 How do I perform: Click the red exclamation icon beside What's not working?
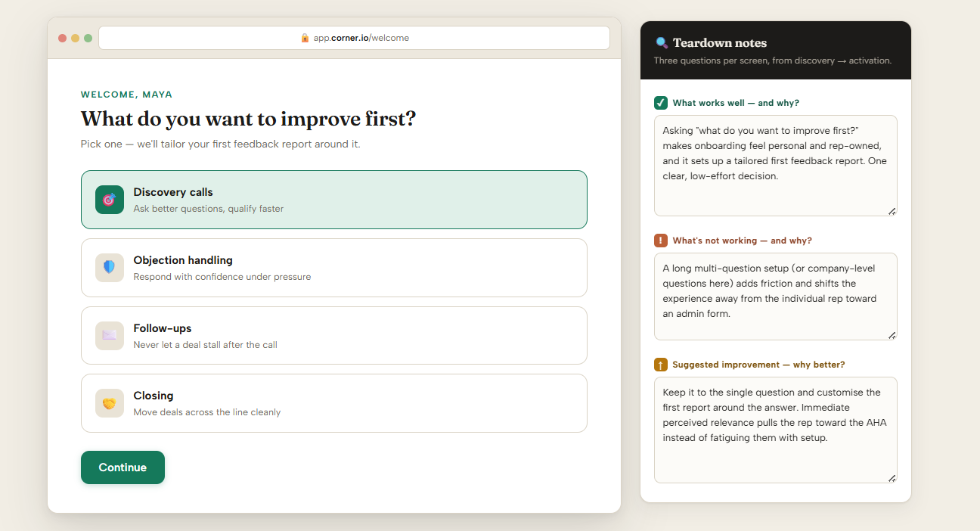tap(661, 241)
